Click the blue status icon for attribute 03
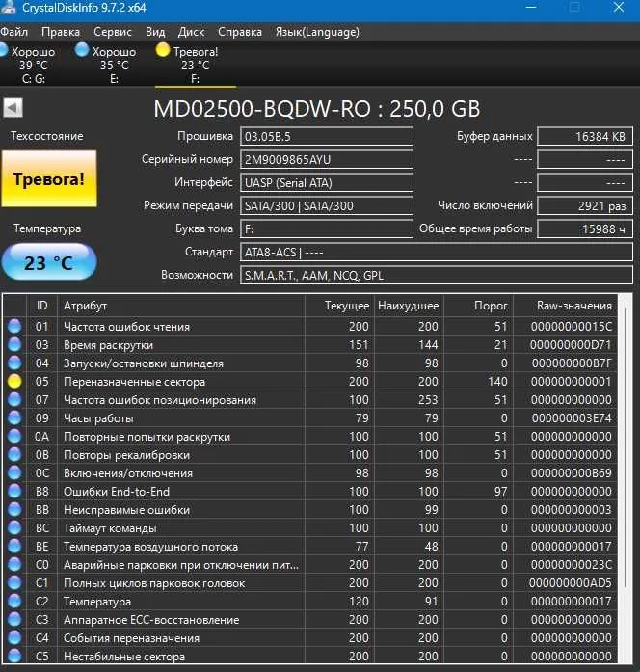640x672 pixels. 14,344
